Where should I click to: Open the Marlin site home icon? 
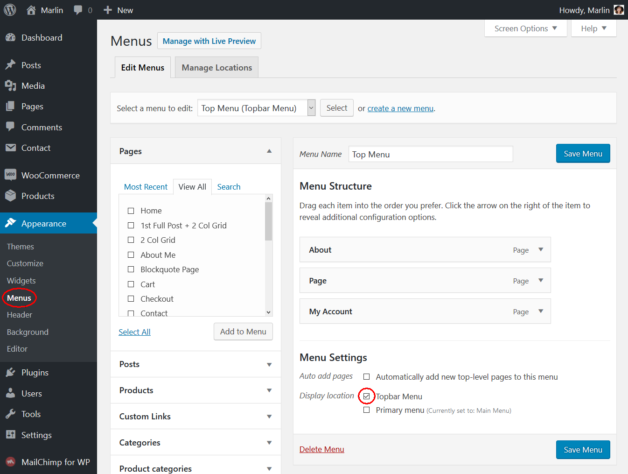[31, 10]
